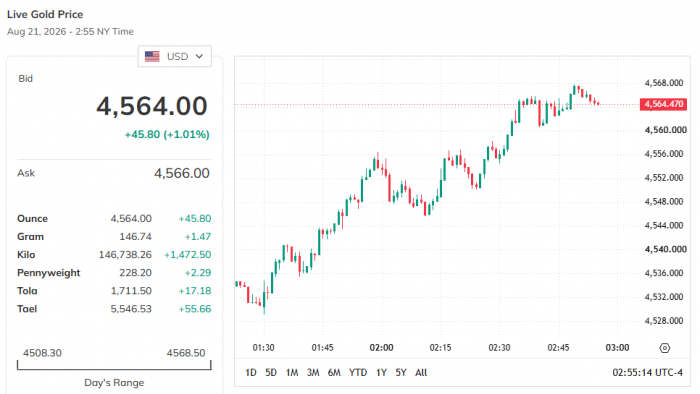The height and width of the screenshot is (394, 700).
Task: Select the 6M chart range
Action: 334,373
